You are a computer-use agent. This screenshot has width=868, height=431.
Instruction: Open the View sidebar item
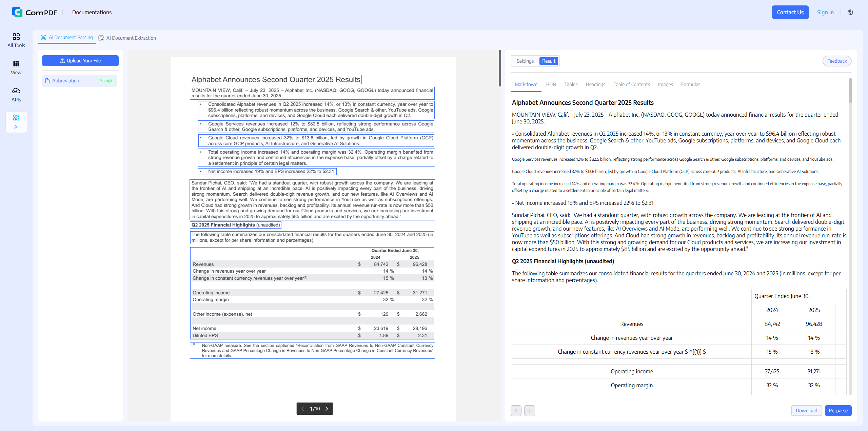[16, 67]
